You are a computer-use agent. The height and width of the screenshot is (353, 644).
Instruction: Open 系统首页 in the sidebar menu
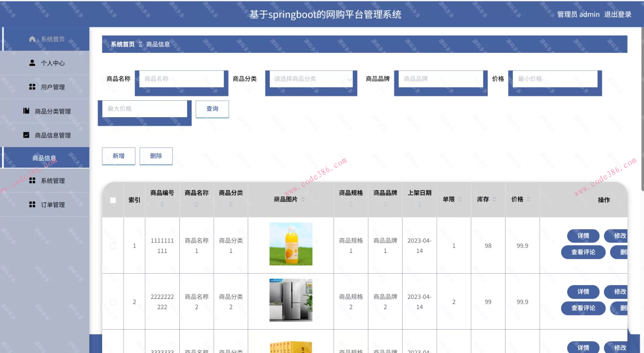point(45,39)
